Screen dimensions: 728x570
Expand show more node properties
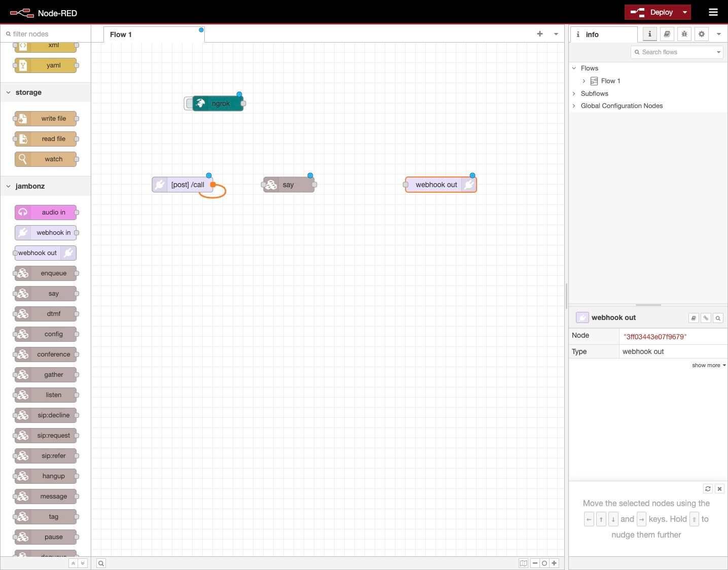(x=709, y=365)
